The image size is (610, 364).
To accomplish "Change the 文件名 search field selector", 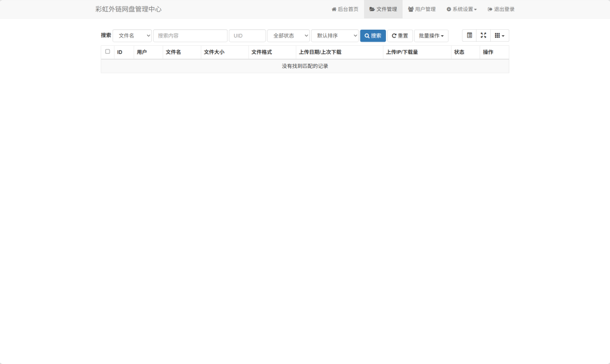I will 132,36.
